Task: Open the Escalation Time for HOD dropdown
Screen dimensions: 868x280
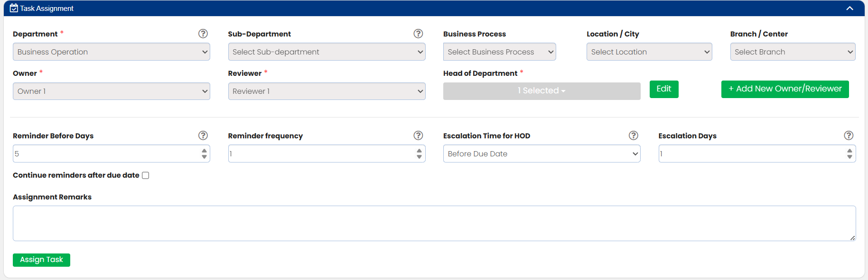Action: [541, 154]
